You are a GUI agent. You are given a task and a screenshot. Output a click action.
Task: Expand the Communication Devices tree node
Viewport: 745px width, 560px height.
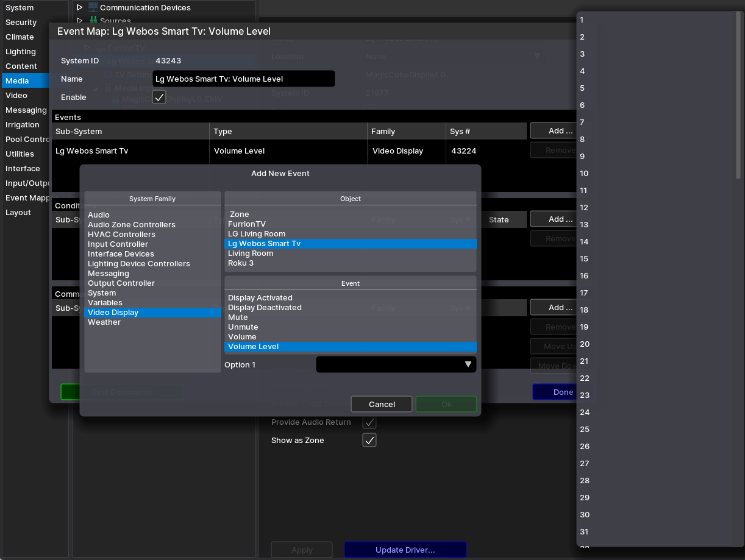coord(79,7)
